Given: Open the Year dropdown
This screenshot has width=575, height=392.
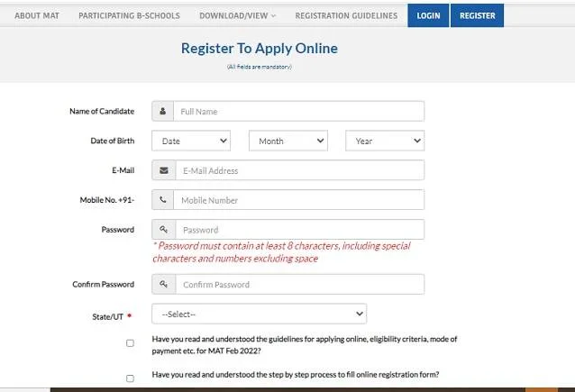Looking at the screenshot, I should tap(385, 141).
